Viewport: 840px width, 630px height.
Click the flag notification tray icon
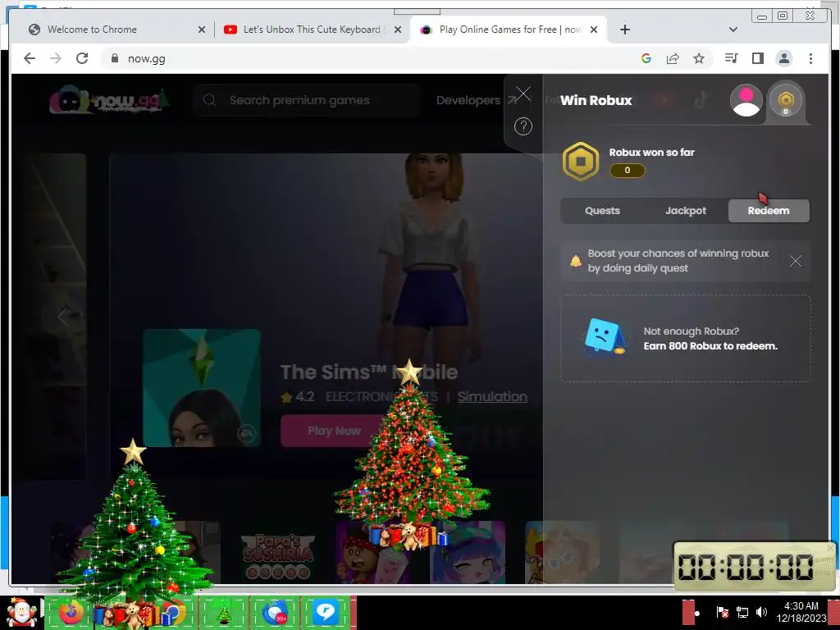(x=722, y=612)
